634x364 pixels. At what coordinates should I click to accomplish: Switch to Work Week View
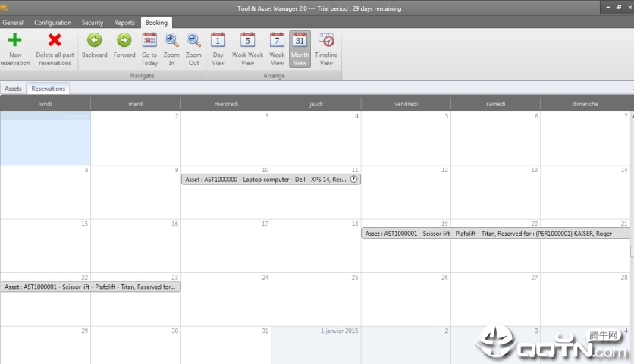(x=247, y=49)
